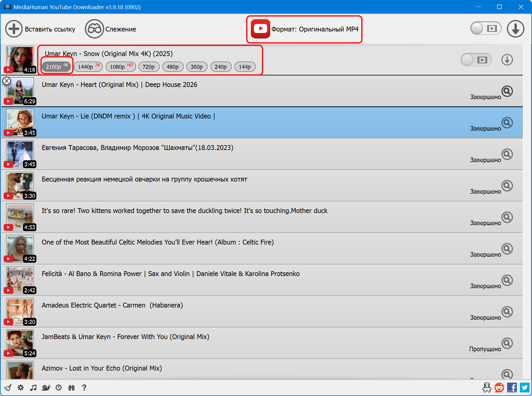Open settings with the gear icon
The image size is (532, 396).
pos(21,388)
